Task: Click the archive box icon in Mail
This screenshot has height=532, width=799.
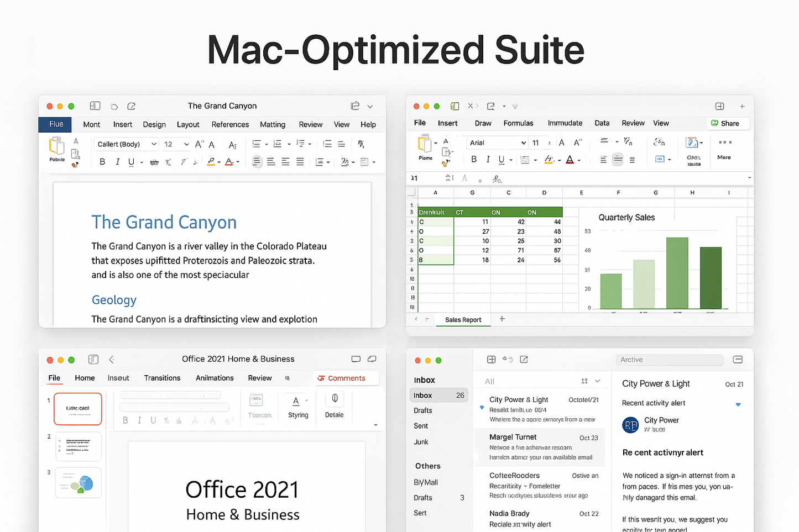Action: coord(738,360)
